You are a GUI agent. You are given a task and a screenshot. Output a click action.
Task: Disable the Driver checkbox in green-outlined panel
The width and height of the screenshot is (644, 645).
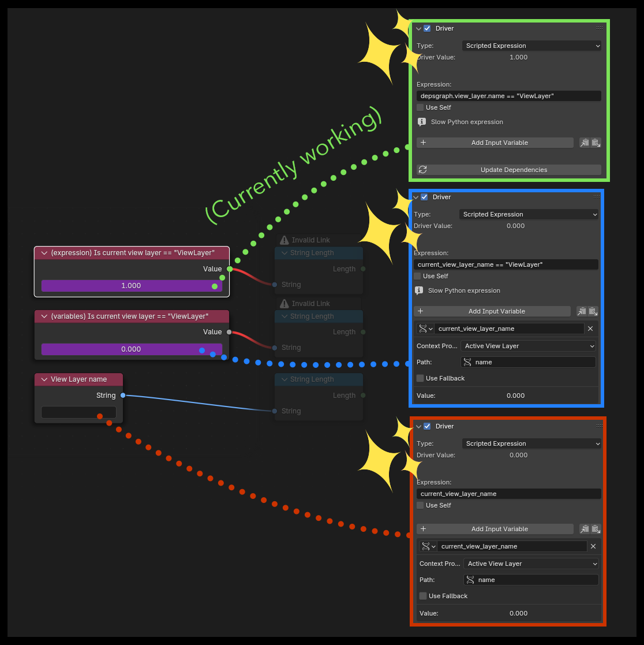coord(428,28)
